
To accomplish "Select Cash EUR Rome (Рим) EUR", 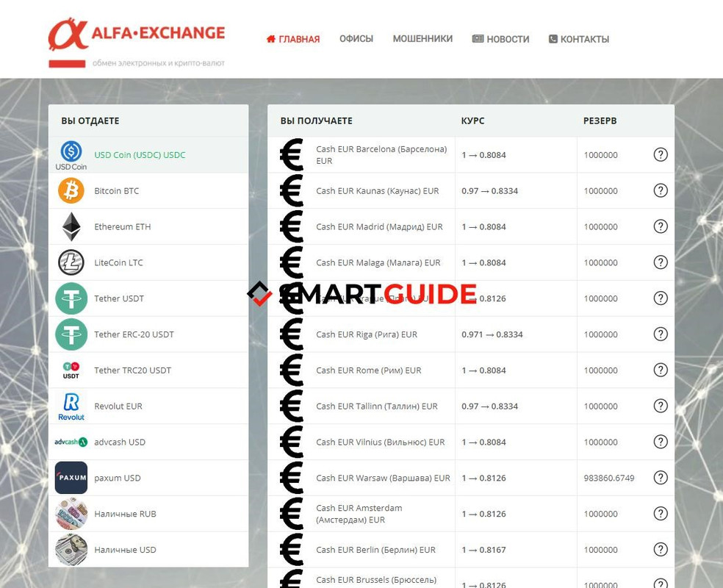I will (x=368, y=370).
